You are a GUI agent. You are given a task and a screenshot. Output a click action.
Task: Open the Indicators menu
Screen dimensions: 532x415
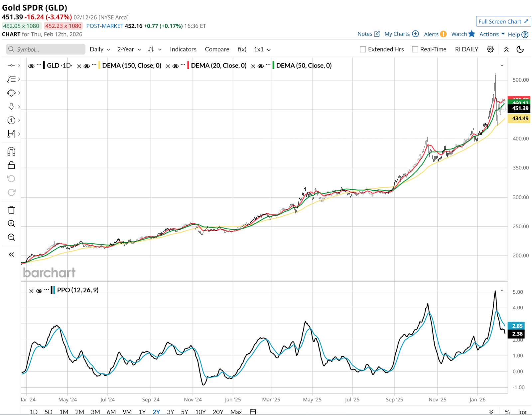183,49
